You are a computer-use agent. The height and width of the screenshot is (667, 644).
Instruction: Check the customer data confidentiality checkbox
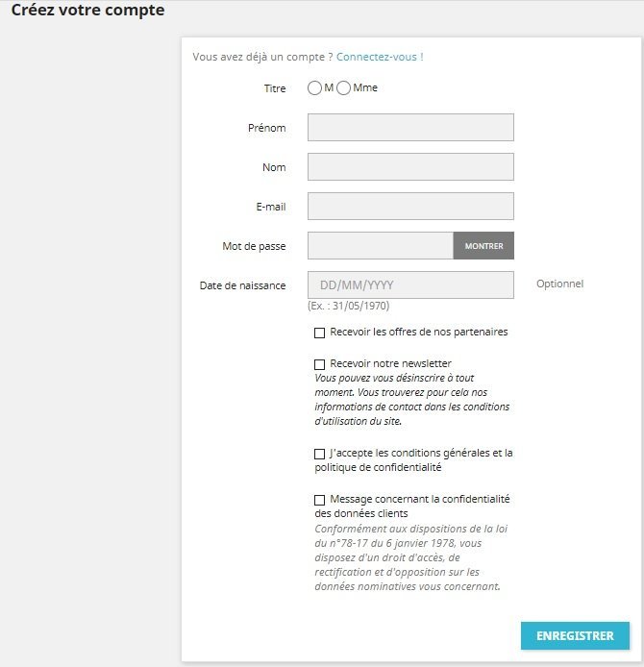click(x=320, y=500)
